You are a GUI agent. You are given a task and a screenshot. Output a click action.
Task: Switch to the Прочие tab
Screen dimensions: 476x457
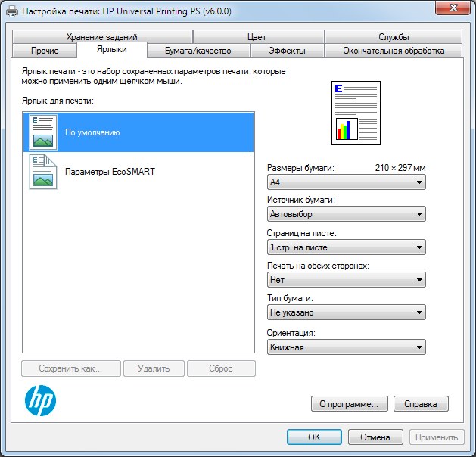(45, 51)
